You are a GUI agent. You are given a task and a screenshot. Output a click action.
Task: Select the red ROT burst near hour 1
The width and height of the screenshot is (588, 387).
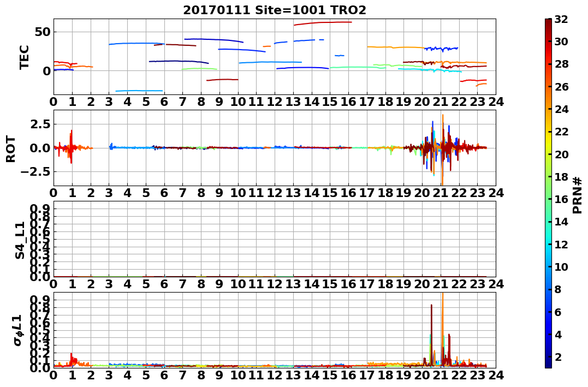point(71,147)
